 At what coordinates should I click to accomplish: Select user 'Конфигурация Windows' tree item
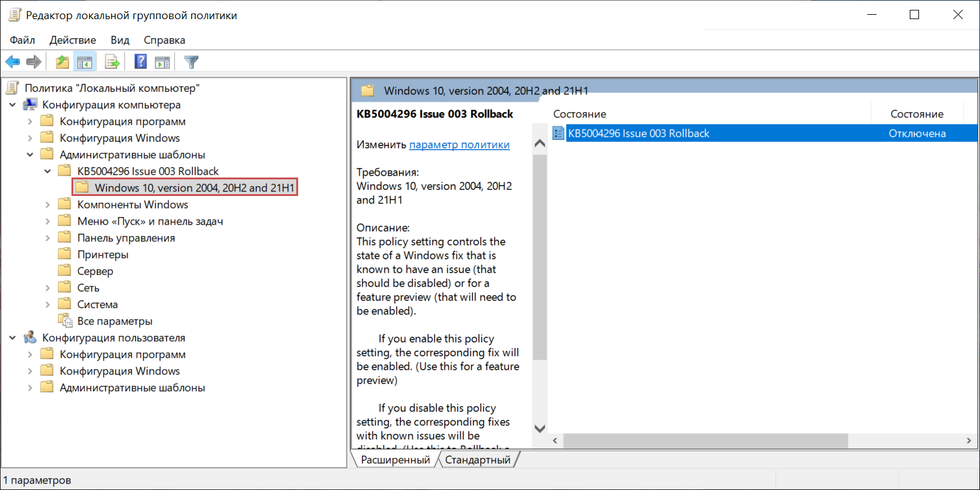click(119, 371)
